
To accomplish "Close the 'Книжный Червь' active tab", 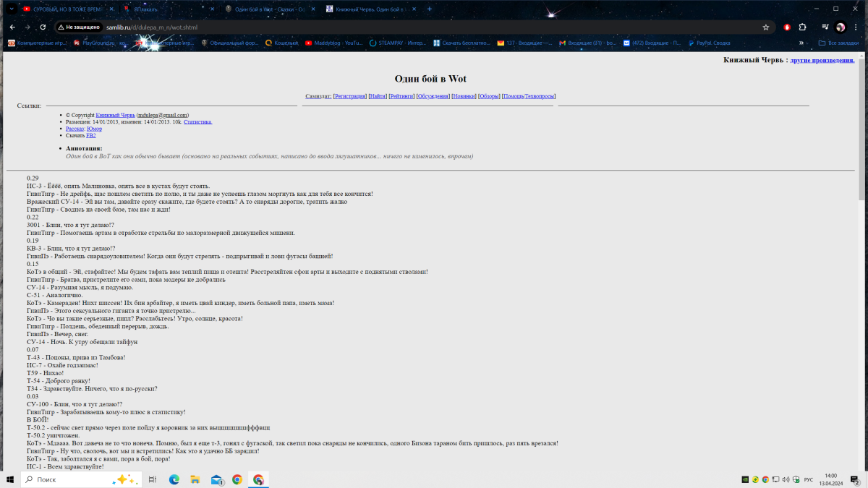I will [414, 9].
